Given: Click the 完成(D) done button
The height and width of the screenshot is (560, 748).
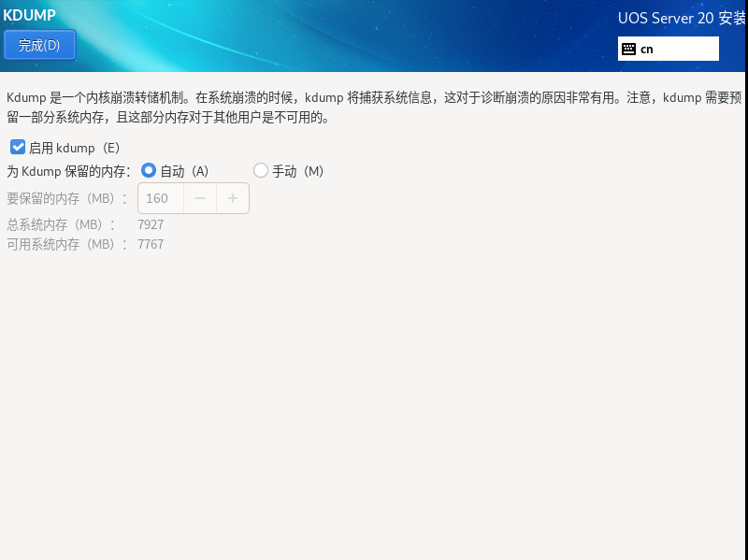Looking at the screenshot, I should 39,45.
